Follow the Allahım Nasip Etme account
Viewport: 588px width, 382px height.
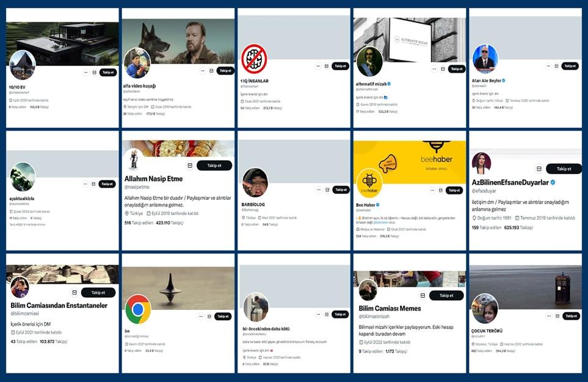coord(214,166)
